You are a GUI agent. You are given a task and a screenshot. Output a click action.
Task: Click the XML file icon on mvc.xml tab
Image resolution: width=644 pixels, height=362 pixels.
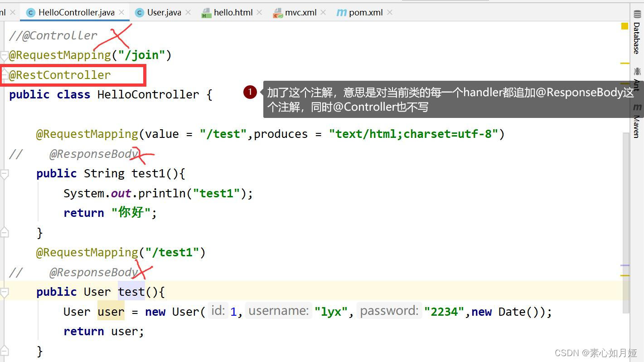277,13
